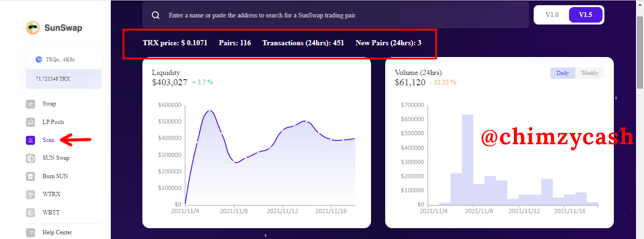Viewport: 644px width, 239px height.
Task: Click the Swap arrows icon in the sidebar
Action: point(31,104)
